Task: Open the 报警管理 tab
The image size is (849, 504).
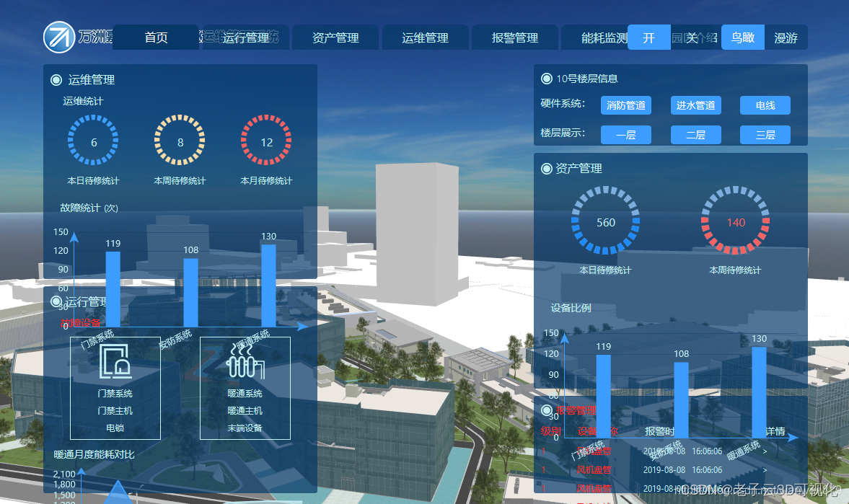Action: coord(515,37)
